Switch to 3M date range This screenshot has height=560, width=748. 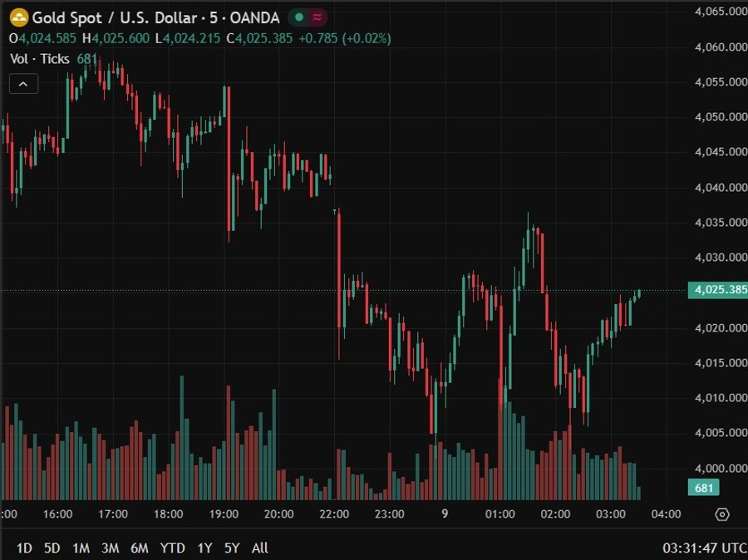110,548
